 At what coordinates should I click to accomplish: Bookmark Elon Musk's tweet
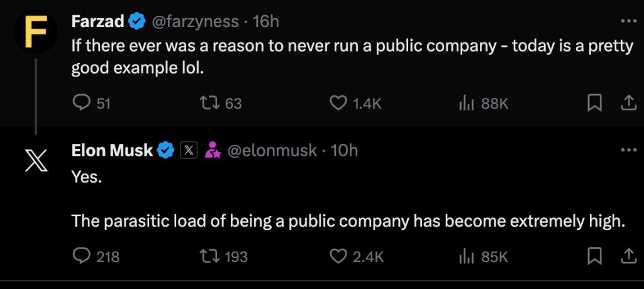[594, 256]
